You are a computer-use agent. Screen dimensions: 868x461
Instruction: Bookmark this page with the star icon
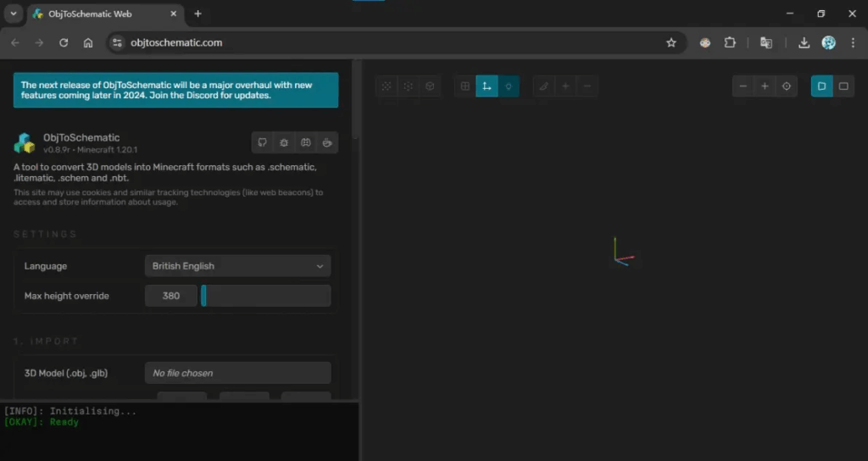point(671,42)
